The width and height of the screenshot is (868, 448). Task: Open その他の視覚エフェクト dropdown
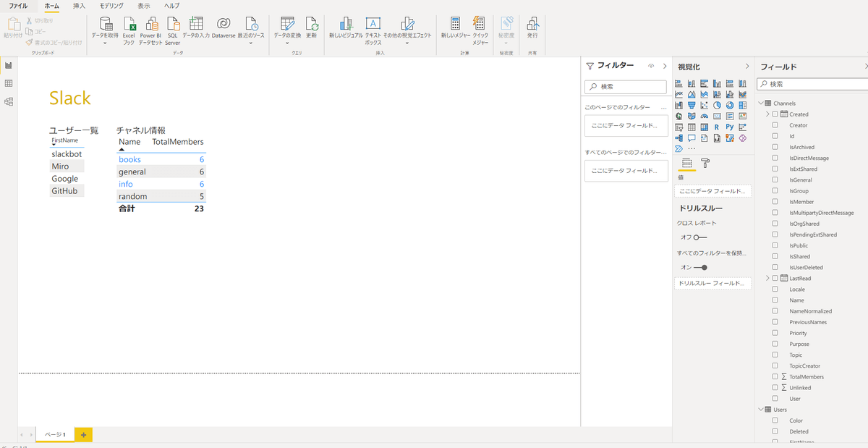click(407, 43)
